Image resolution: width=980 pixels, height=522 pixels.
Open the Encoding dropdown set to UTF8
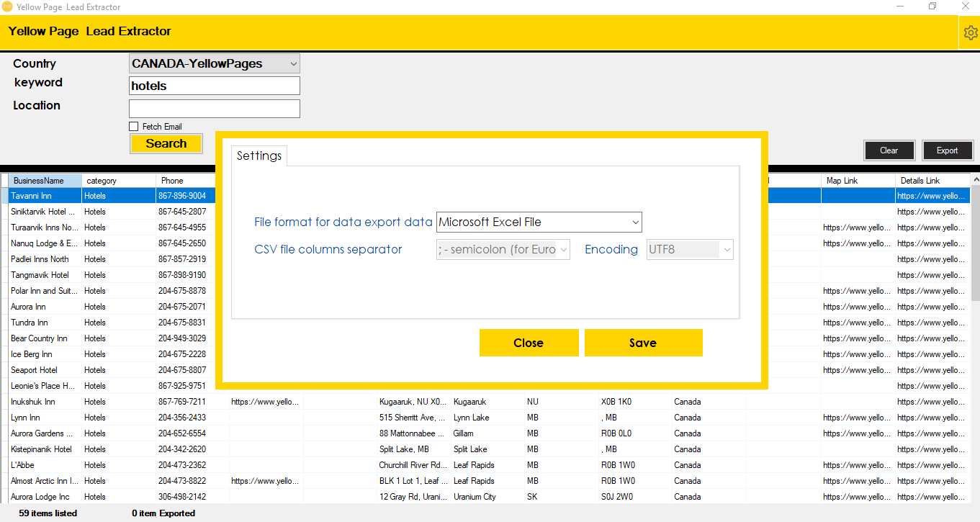(x=688, y=248)
